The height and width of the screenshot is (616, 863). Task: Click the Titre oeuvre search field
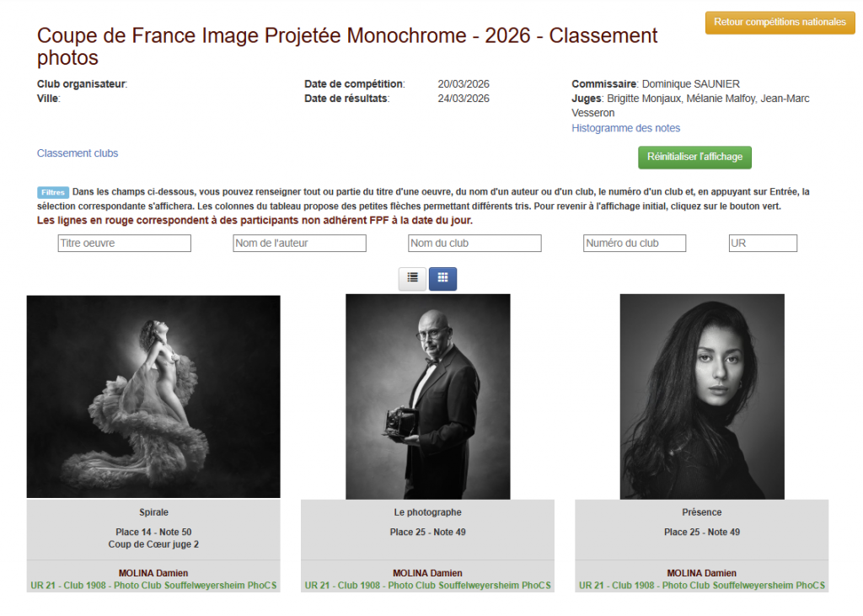[x=123, y=243]
